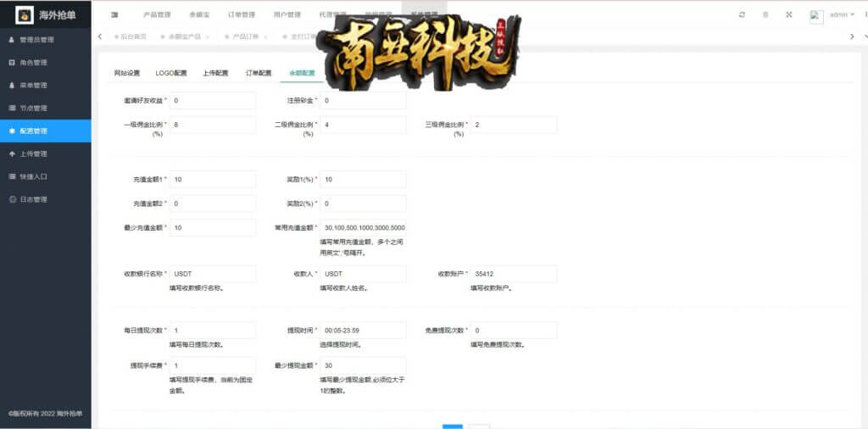Switch to the 上传配置 config tab

point(216,73)
